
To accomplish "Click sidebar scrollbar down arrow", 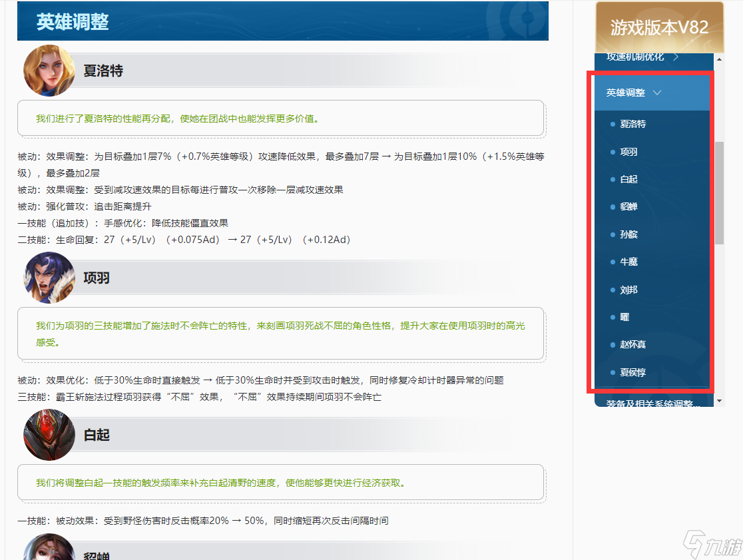I will tap(719, 402).
